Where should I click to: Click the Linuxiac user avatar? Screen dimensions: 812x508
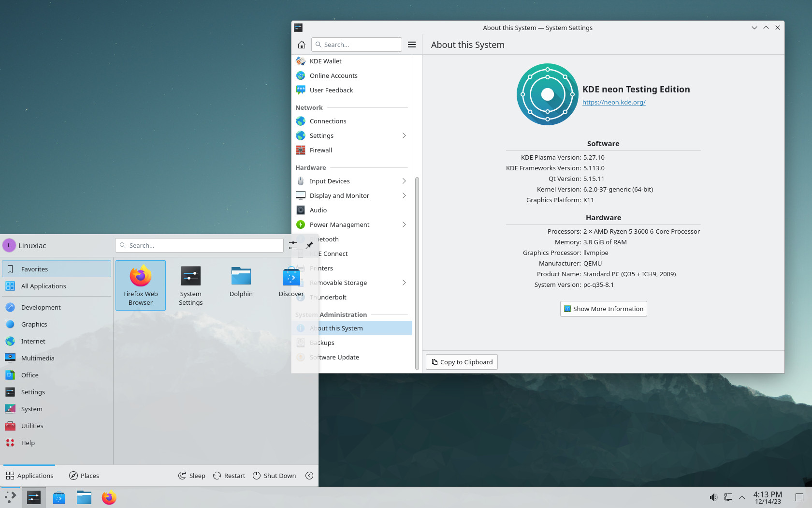click(x=9, y=245)
